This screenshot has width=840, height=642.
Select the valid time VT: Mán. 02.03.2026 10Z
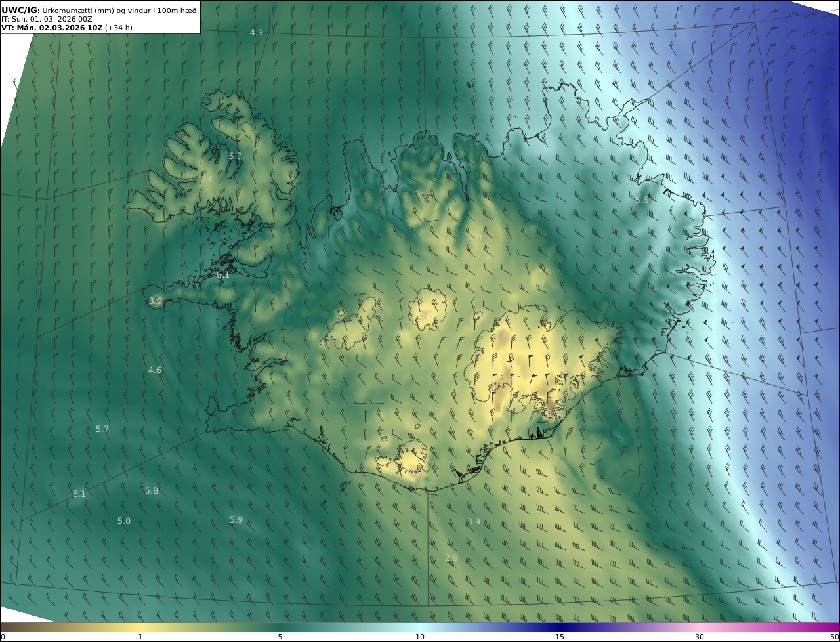(52, 28)
